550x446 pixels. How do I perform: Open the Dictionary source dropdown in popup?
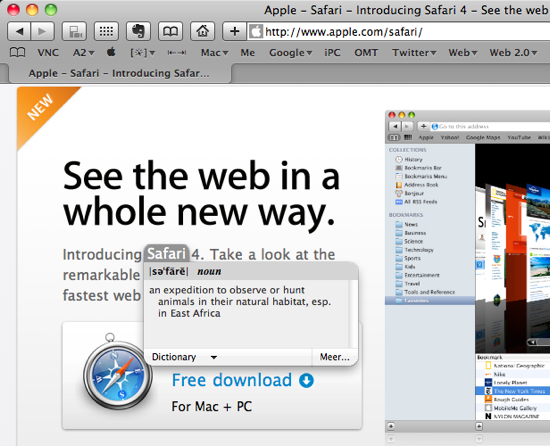point(185,357)
